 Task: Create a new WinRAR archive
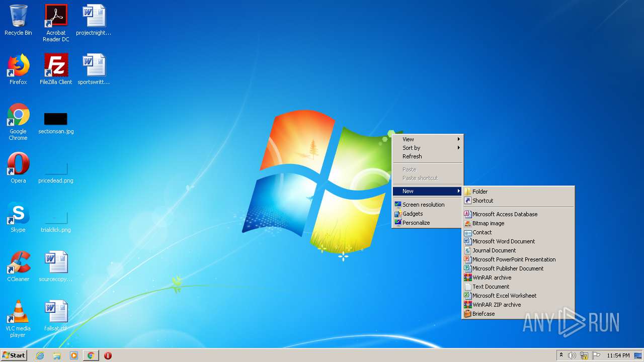(518, 278)
